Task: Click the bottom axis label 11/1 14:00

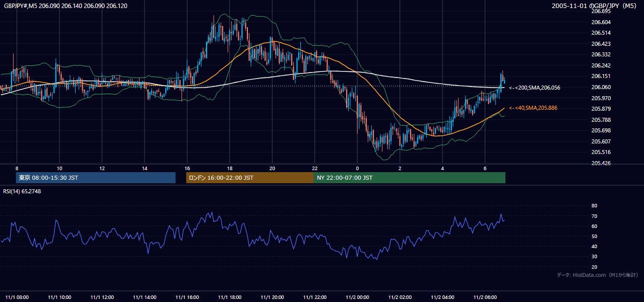Action: tap(145, 297)
